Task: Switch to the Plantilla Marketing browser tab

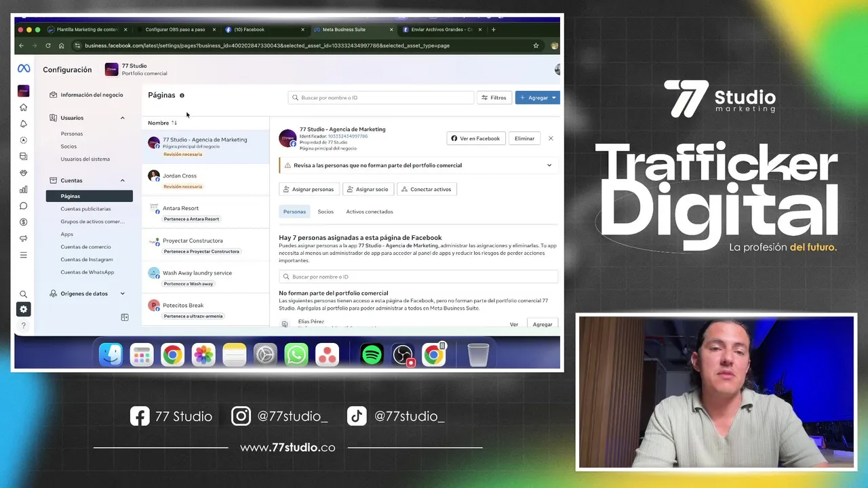Action: coord(87,29)
